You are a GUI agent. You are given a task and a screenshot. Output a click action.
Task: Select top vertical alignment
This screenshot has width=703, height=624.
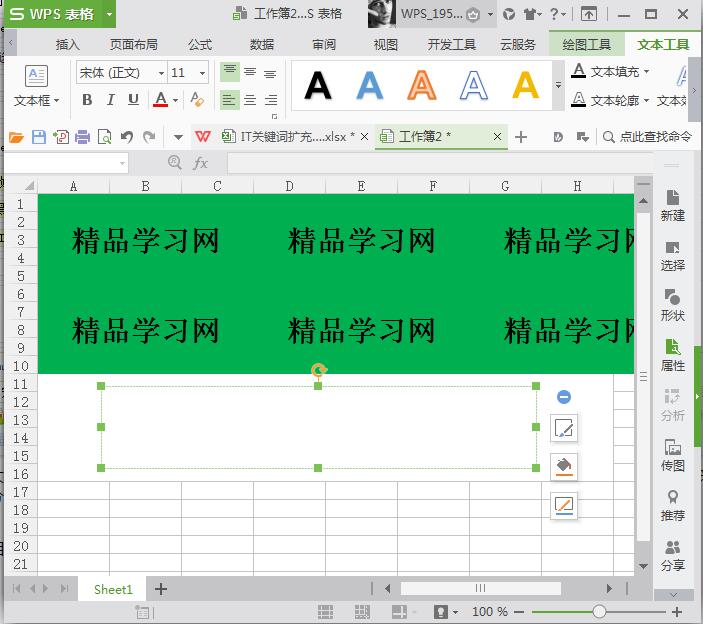point(230,72)
